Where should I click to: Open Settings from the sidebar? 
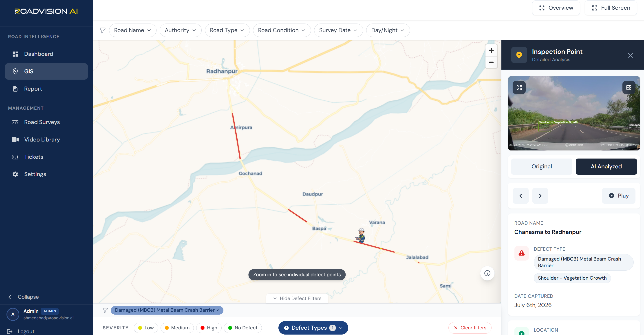[46, 174]
